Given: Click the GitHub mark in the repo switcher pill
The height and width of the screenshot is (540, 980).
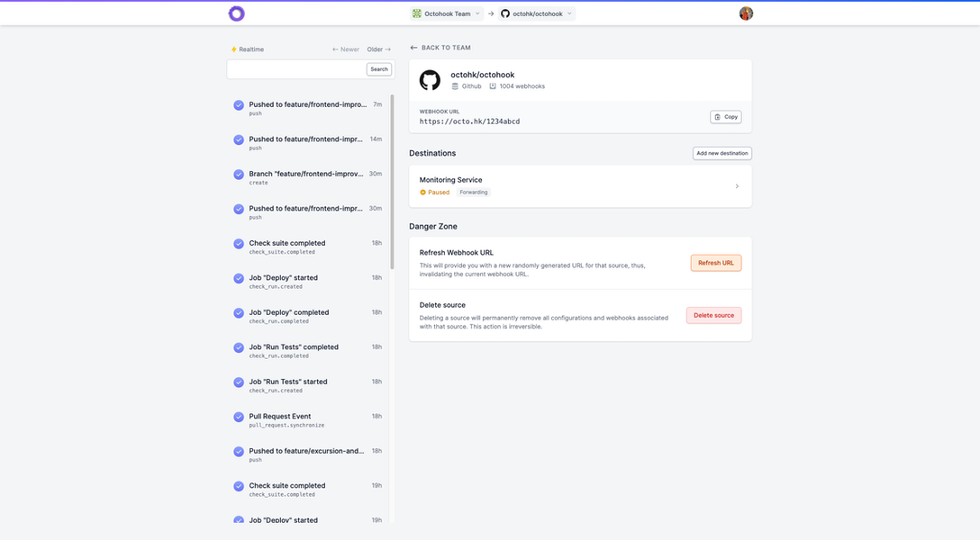Looking at the screenshot, I should click(x=504, y=13).
